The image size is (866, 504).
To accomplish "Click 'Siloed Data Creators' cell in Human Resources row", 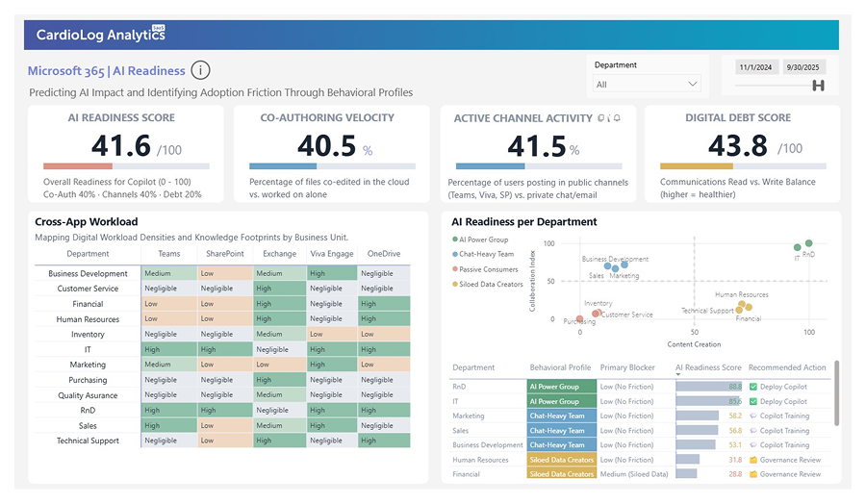I will (562, 460).
